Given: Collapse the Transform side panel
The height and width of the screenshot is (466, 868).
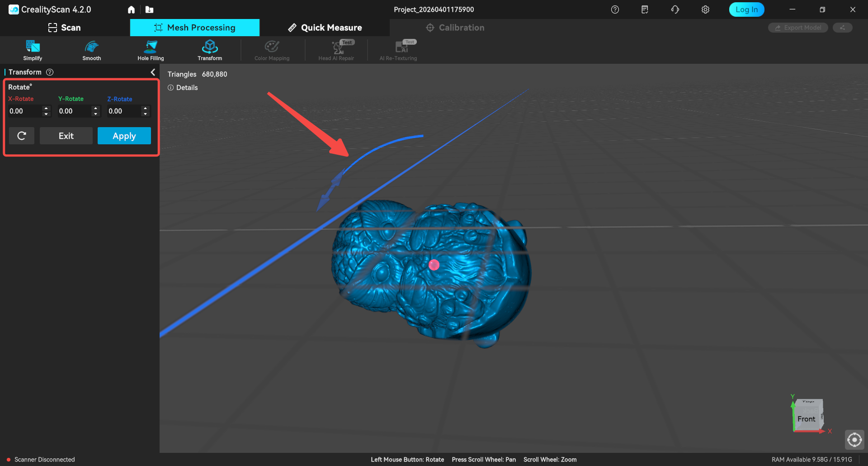Looking at the screenshot, I should coord(153,72).
